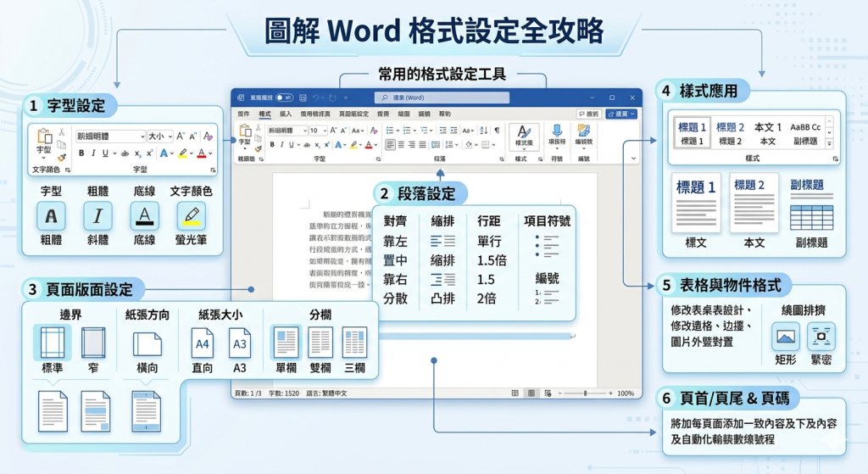Viewport: 868px width, 474px height.
Task: Collapse the ribbon using the chevron at its right end
Action: (x=633, y=159)
